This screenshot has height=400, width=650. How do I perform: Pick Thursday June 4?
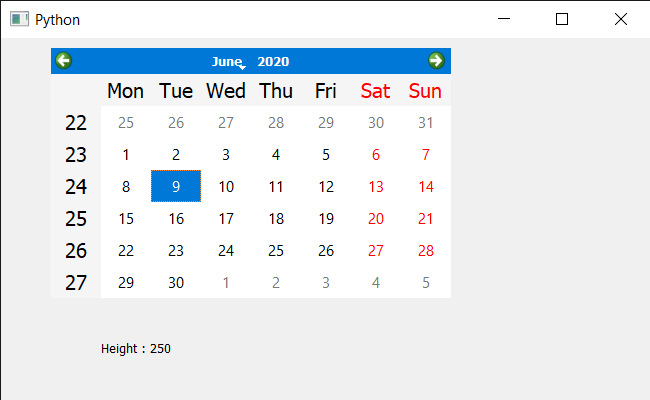[276, 155]
